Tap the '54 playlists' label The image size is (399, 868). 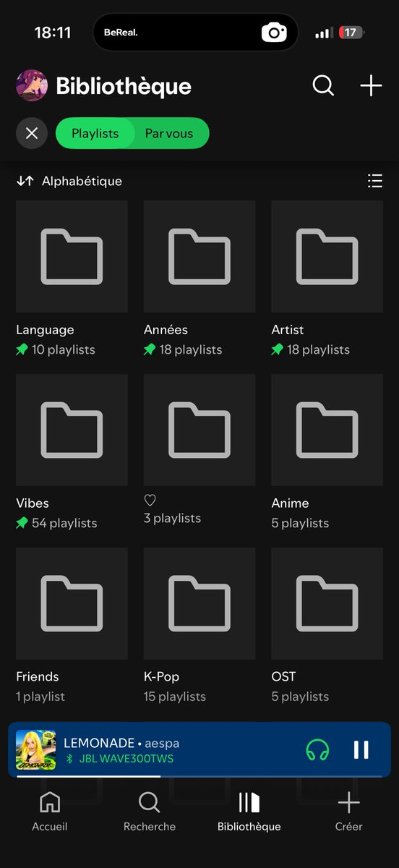[64, 523]
